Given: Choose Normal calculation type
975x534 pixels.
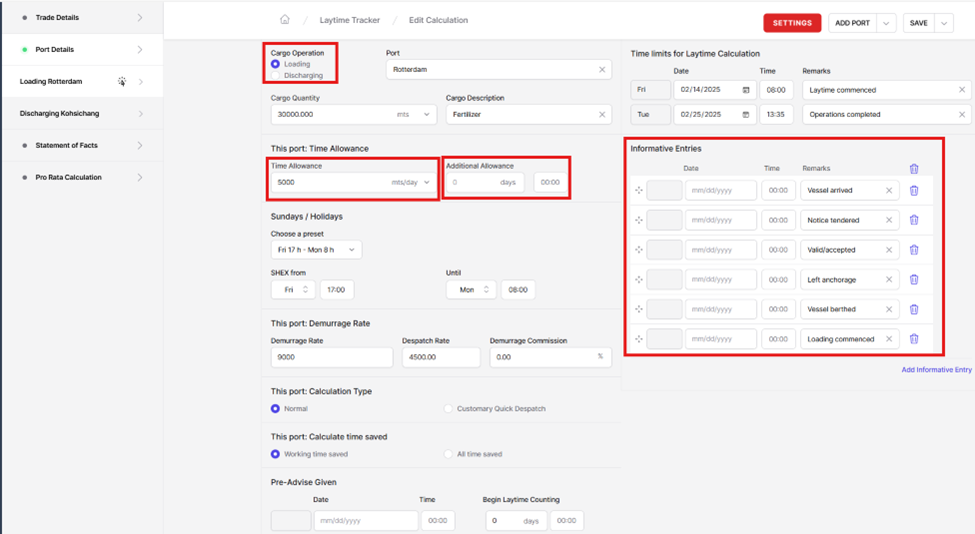Looking at the screenshot, I should click(275, 408).
